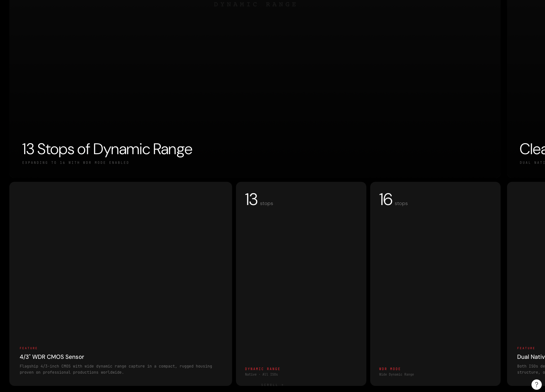Select the 13 stops stat card
The image size is (545, 392).
point(301,284)
